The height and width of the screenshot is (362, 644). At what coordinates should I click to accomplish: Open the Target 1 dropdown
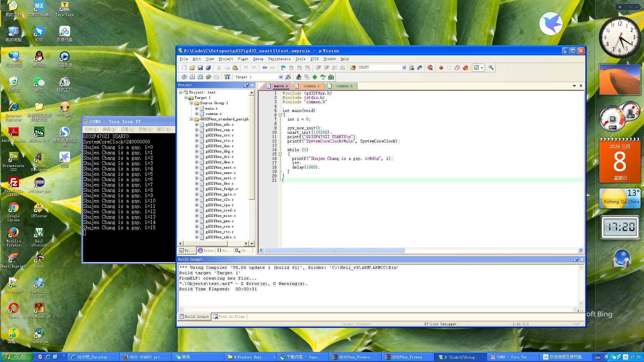pyautogui.click(x=281, y=77)
